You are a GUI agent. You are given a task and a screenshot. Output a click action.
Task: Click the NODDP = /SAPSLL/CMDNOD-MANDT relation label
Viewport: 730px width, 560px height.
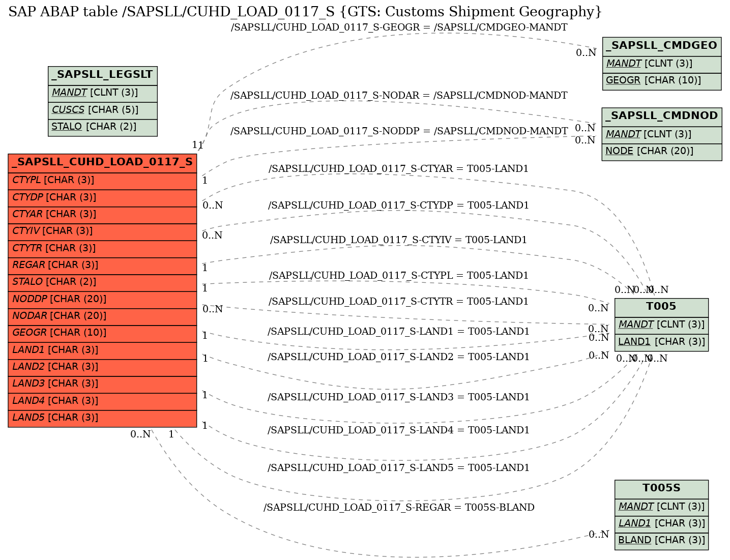pyautogui.click(x=399, y=131)
